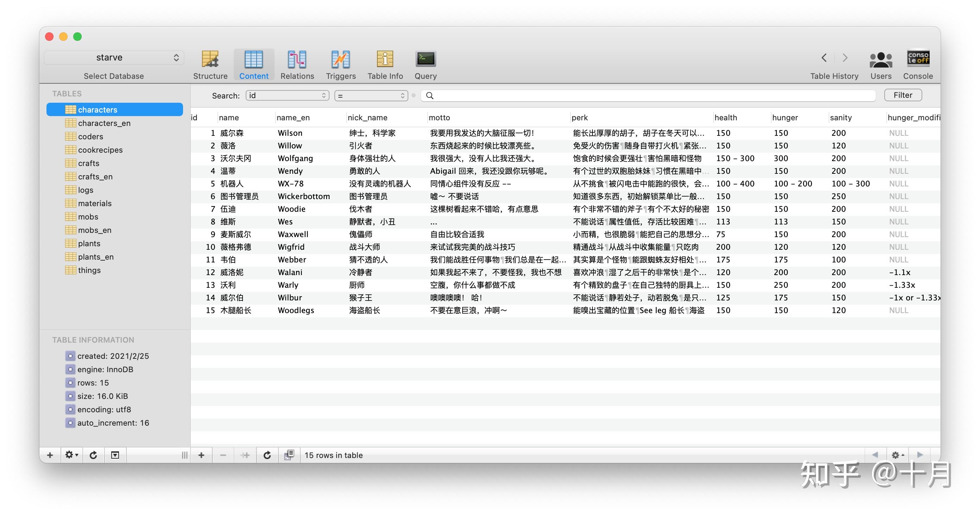
Task: Click the -1.33x hunger modifier cell
Action: coord(913,285)
